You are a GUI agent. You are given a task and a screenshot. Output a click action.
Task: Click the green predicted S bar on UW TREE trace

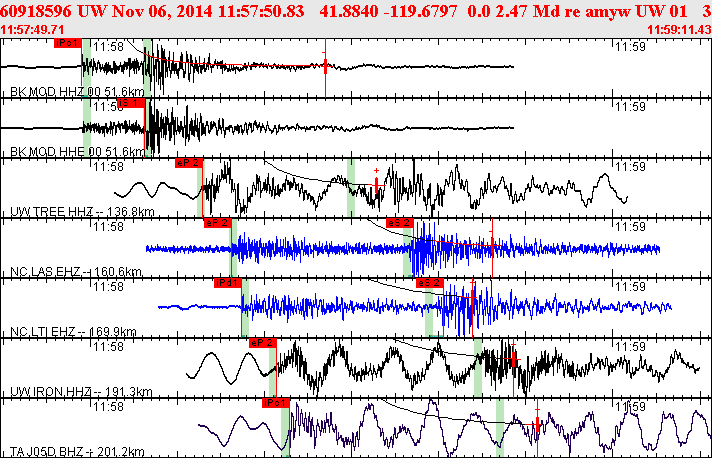click(351, 187)
